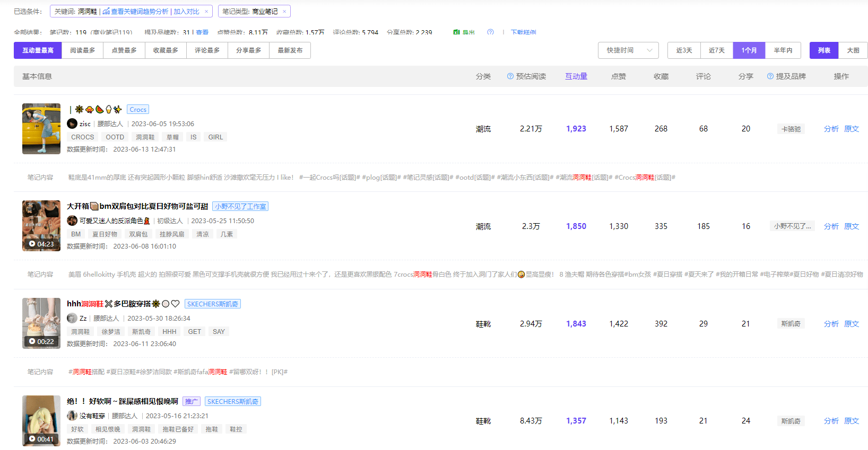This screenshot has height=450, width=868.
Task: Click the 推广 label on 踩屎感 note
Action: [x=192, y=402]
